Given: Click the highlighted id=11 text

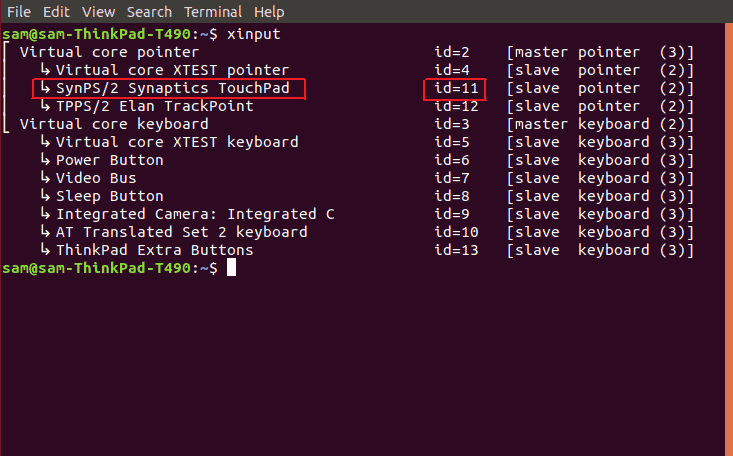Looking at the screenshot, I should (x=456, y=88).
